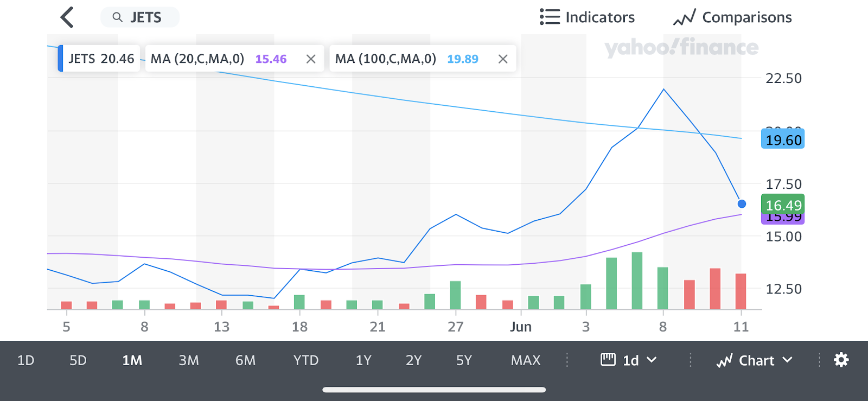Open chart settings gear

tap(841, 360)
